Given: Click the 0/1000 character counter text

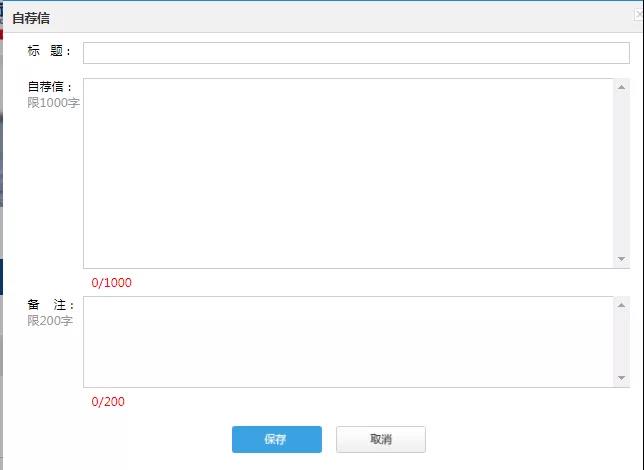Looking at the screenshot, I should click(x=111, y=283).
